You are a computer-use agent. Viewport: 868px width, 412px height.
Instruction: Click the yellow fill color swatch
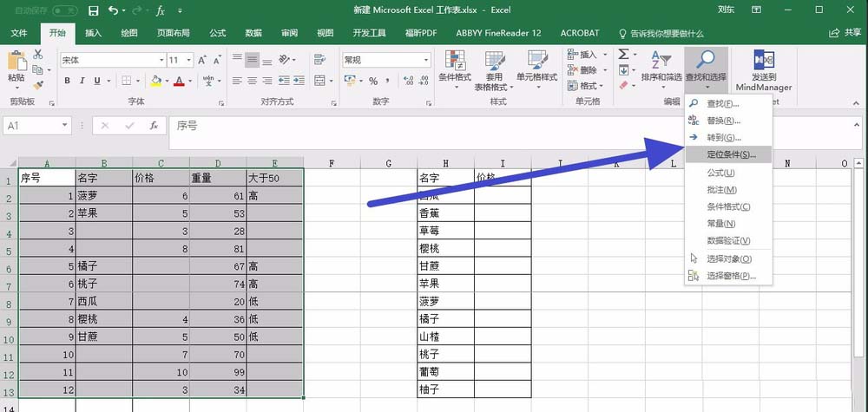click(155, 82)
